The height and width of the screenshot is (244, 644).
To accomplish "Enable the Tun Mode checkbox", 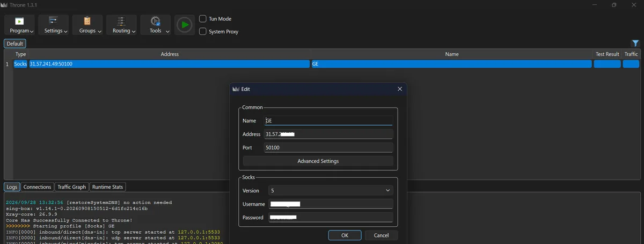I will coord(203,19).
